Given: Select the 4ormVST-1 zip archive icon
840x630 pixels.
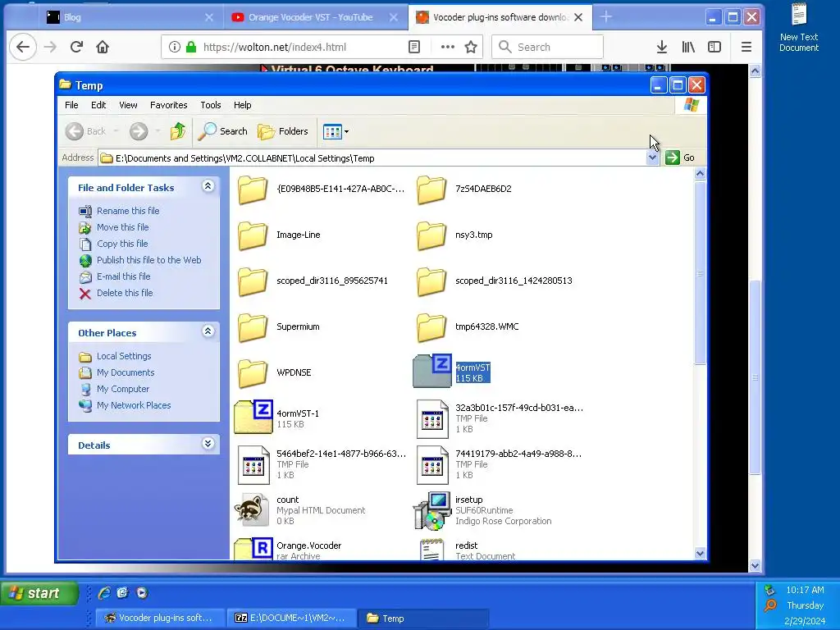Looking at the screenshot, I should [253, 418].
